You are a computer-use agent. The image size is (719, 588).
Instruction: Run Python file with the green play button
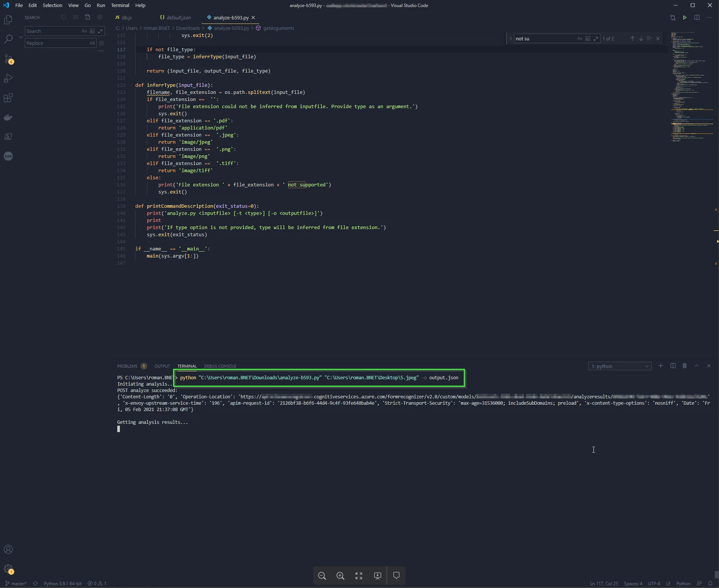(685, 17)
